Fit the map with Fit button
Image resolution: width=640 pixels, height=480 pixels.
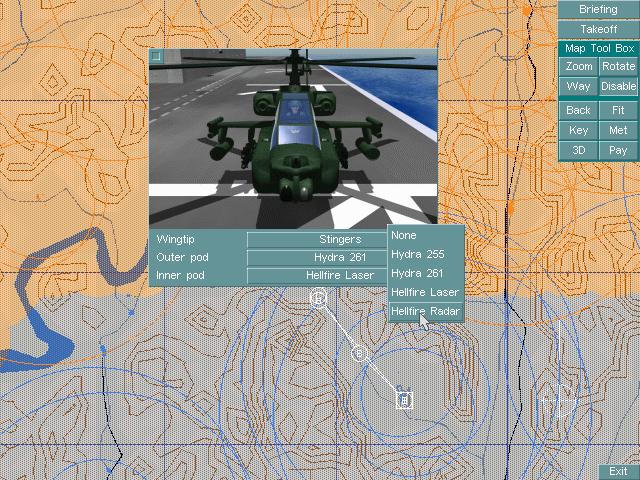618,110
